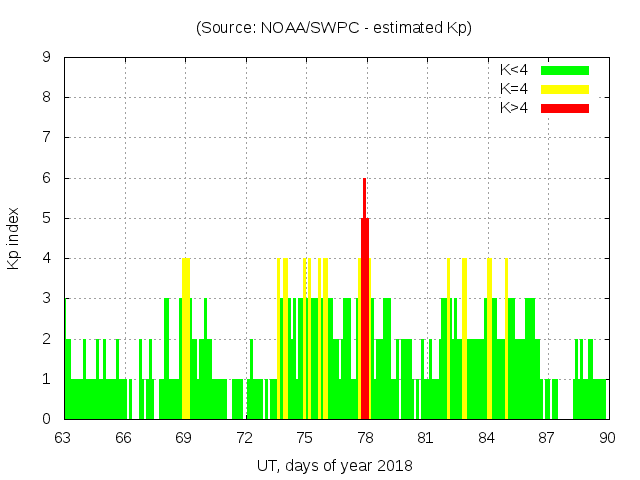Click the 'Kp index' y-axis label

(x=14, y=238)
